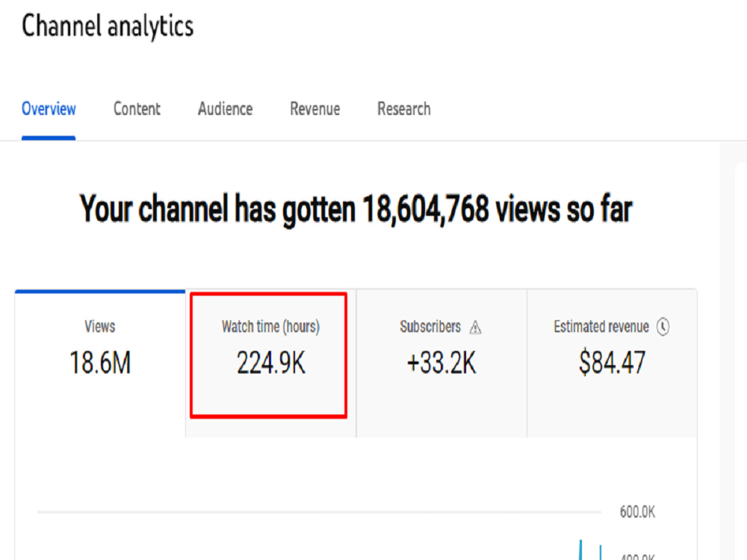The image size is (747, 560).
Task: Switch to the Audience tab
Action: (226, 109)
